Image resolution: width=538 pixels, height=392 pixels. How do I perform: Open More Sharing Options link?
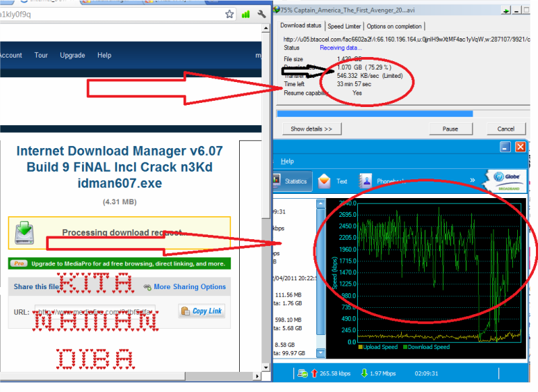pyautogui.click(x=190, y=287)
